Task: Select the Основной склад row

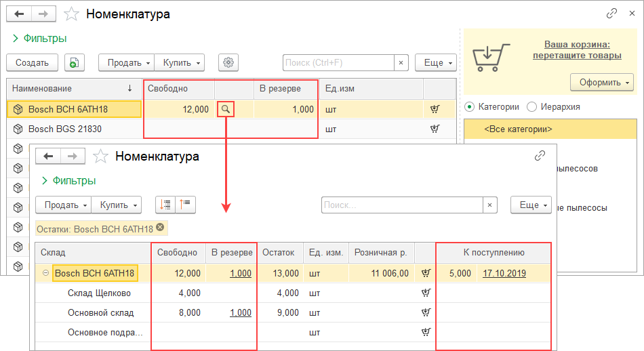Action: 100,313
